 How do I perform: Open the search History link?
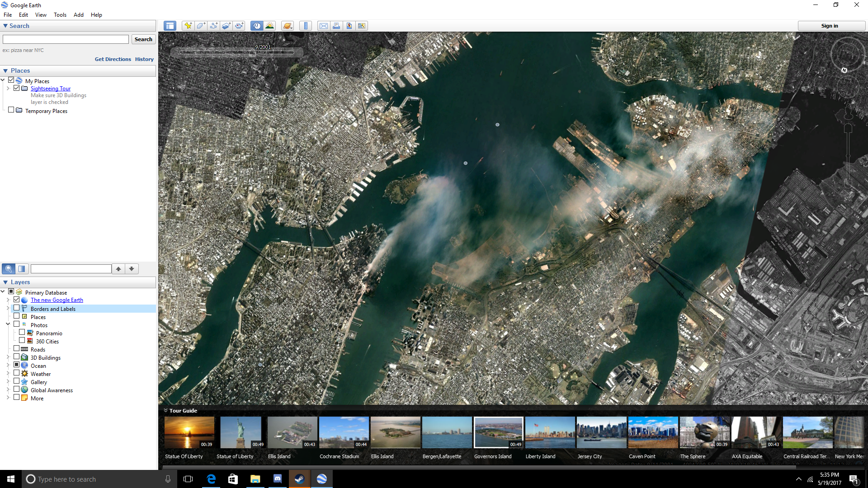(x=144, y=59)
